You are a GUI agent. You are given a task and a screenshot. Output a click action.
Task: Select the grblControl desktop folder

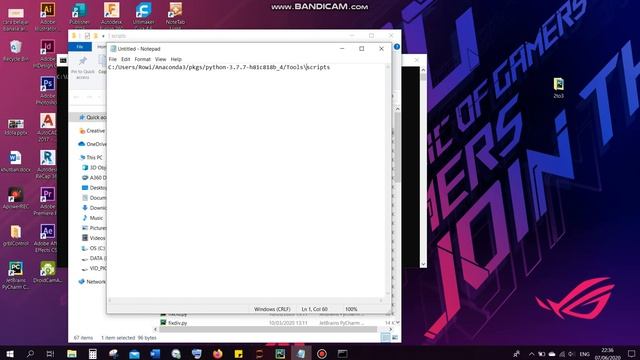click(16, 236)
